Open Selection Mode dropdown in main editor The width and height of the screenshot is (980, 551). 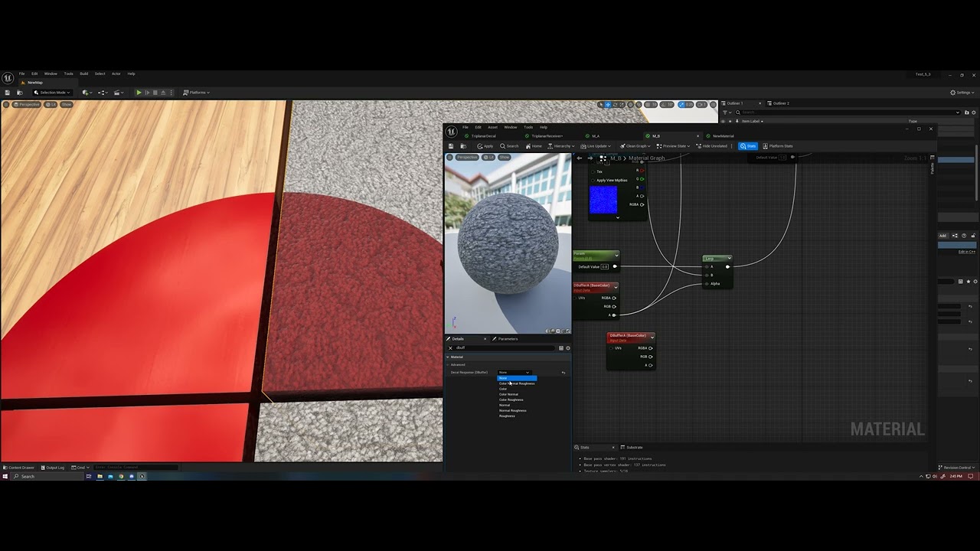pos(54,93)
